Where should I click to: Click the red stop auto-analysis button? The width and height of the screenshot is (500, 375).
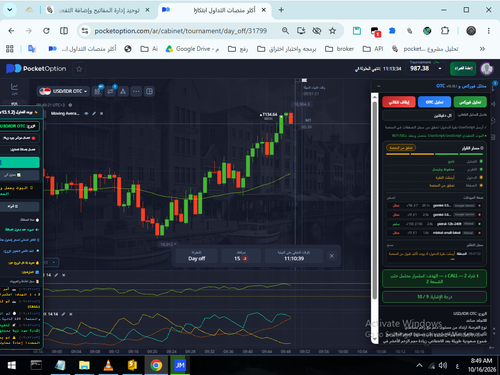click(x=399, y=102)
